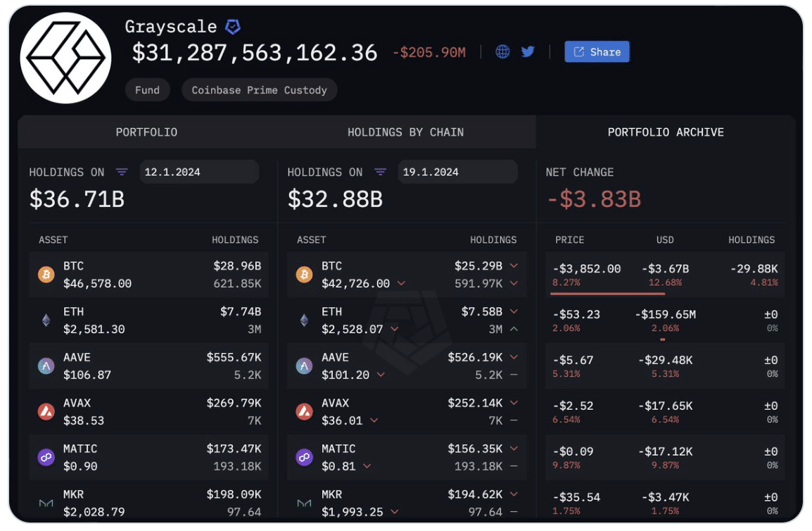Expand chevron next to BTC $25.29B holdings

click(514, 266)
